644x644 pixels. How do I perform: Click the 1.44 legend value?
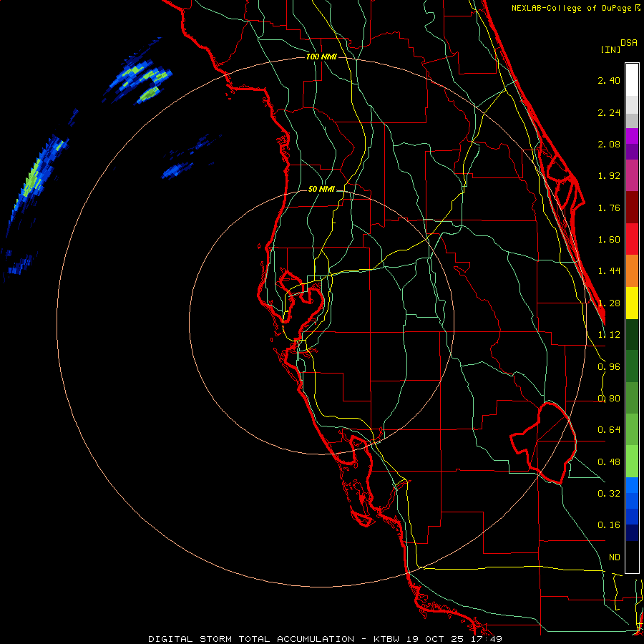(x=609, y=271)
